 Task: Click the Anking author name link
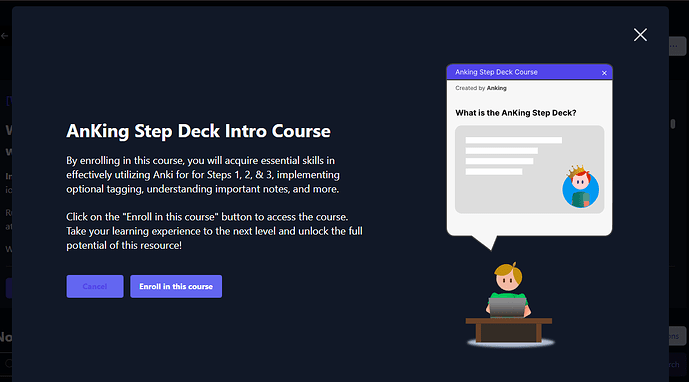click(497, 88)
